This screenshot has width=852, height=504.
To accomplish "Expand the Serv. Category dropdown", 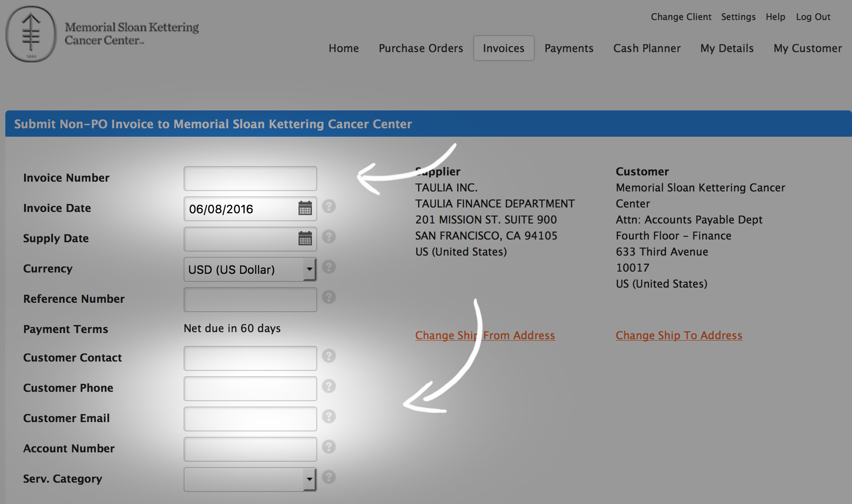I will 250,480.
